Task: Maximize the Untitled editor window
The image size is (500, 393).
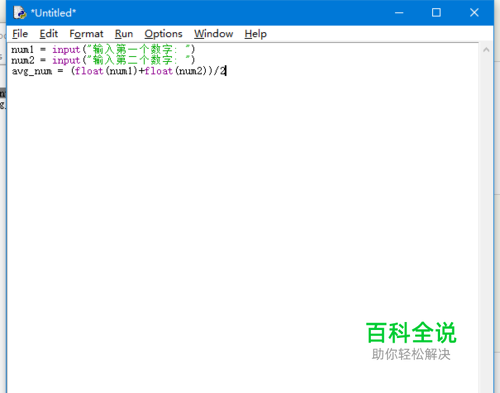Action: pos(436,13)
